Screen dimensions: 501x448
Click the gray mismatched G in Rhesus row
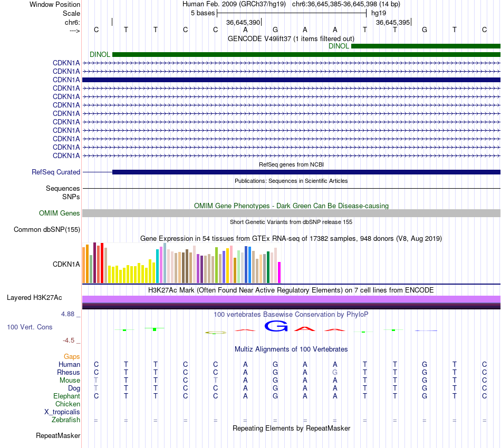[x=335, y=372]
